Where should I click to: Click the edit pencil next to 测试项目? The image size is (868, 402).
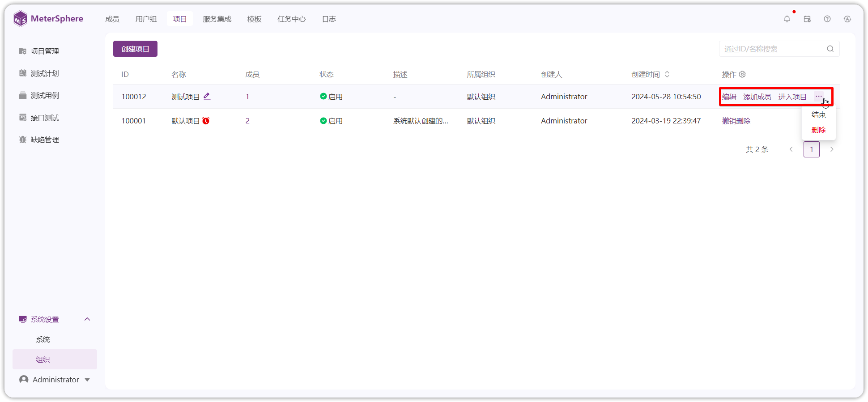pyautogui.click(x=207, y=96)
